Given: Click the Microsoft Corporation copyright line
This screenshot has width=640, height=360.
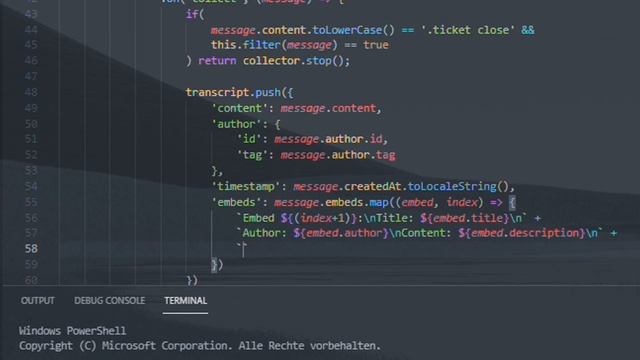Looking at the screenshot, I should [200, 346].
